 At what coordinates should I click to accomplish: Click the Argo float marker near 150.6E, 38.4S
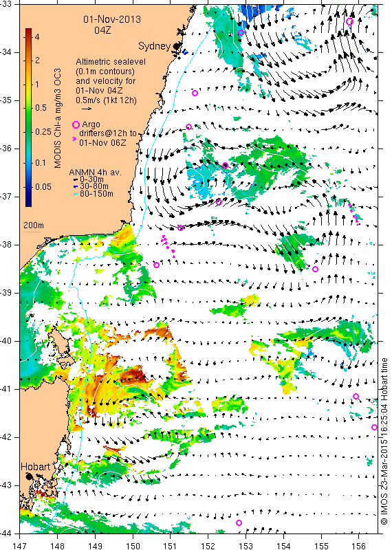[x=157, y=265]
